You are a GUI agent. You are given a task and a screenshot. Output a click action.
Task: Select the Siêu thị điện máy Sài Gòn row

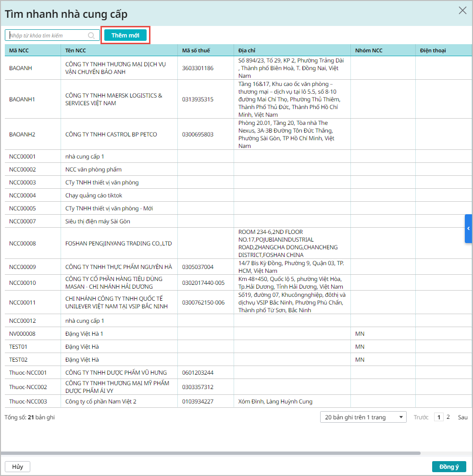click(98, 221)
